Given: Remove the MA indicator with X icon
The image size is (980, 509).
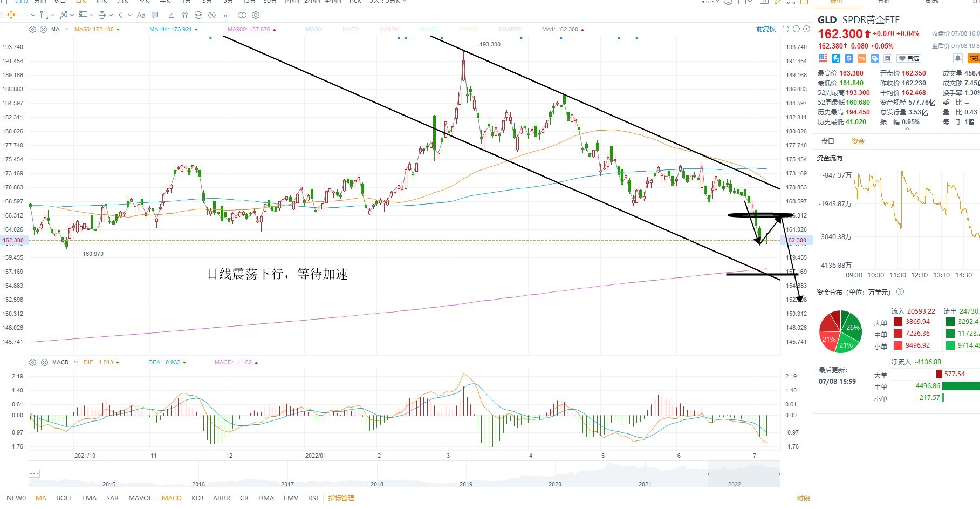Looking at the screenshot, I should 43,29.
